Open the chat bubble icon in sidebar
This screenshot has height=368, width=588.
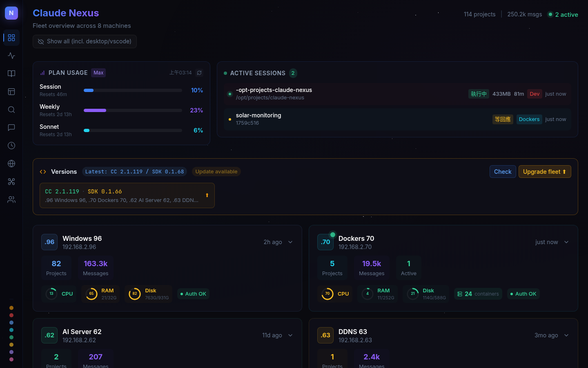coord(11,128)
